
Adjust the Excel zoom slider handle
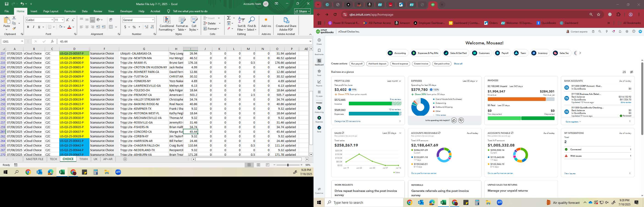pyautogui.click(x=288, y=165)
